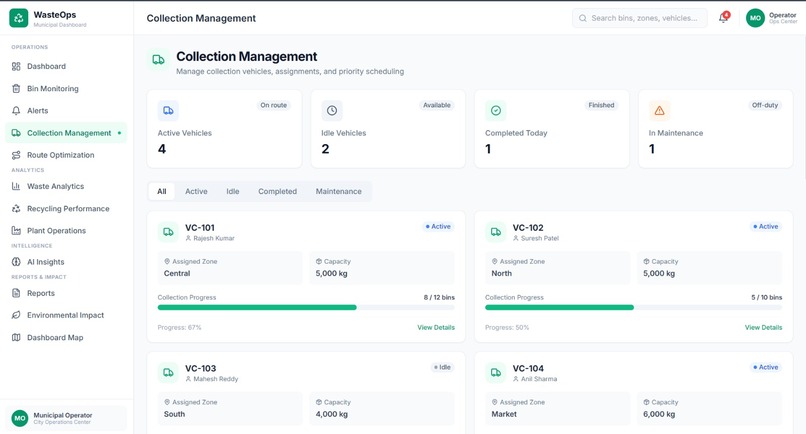
Task: Open Collection Management in the sidebar
Action: click(66, 133)
